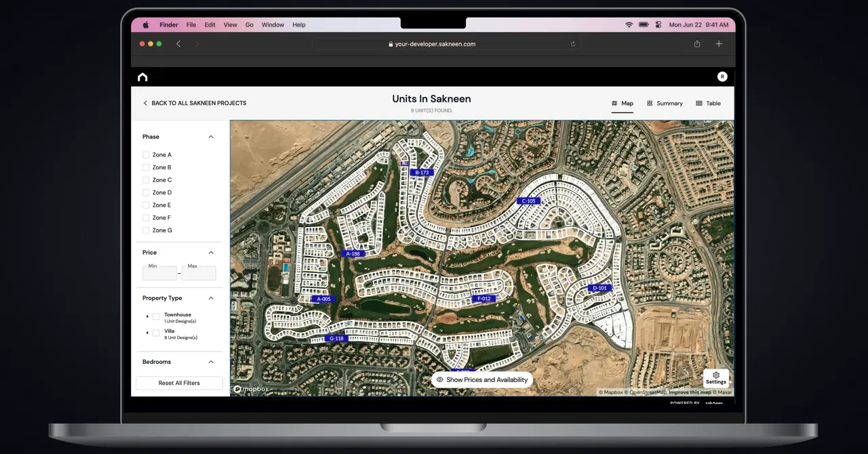Check the Zone D checkbox
Screen dimensions: 868x454
146,192
